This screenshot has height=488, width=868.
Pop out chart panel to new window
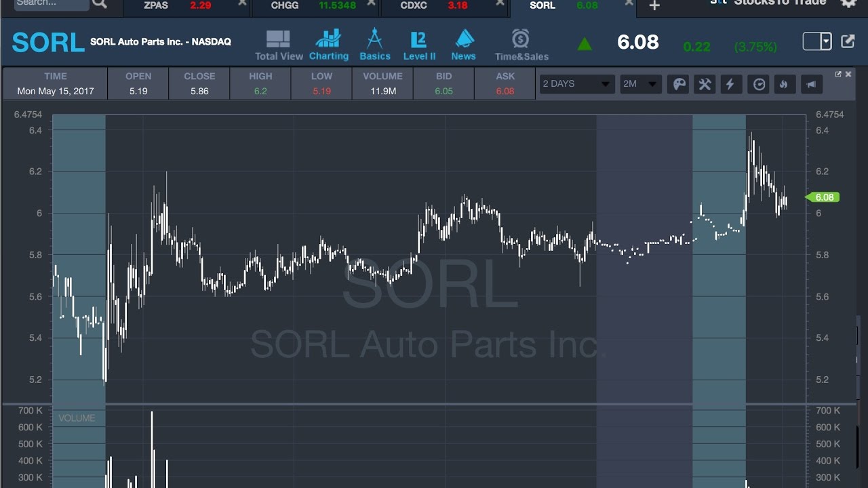pyautogui.click(x=838, y=74)
